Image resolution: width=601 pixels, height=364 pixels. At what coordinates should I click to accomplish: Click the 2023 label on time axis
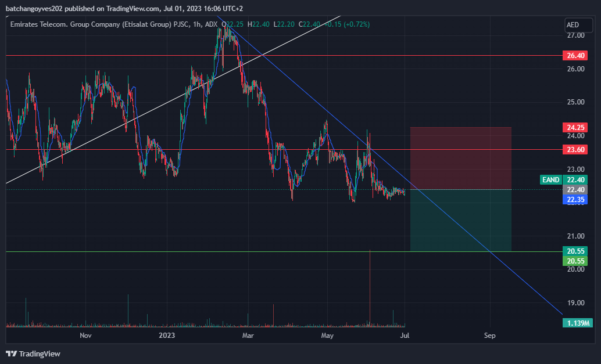pos(167,336)
